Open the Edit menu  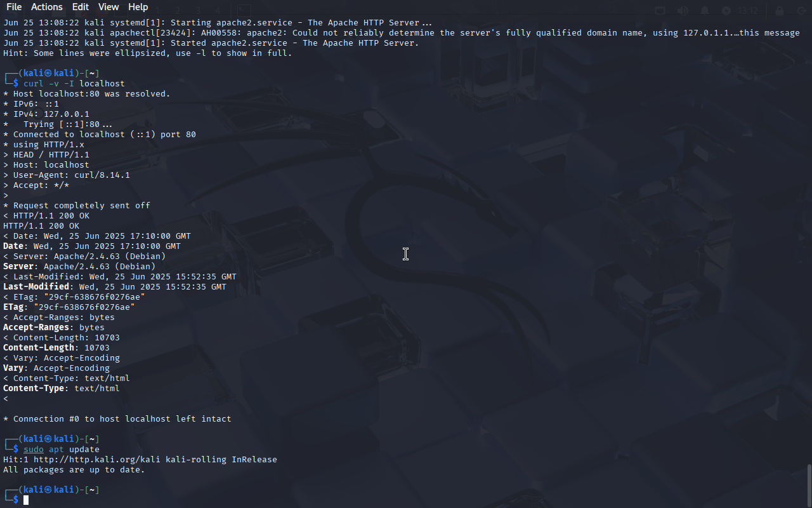point(81,7)
